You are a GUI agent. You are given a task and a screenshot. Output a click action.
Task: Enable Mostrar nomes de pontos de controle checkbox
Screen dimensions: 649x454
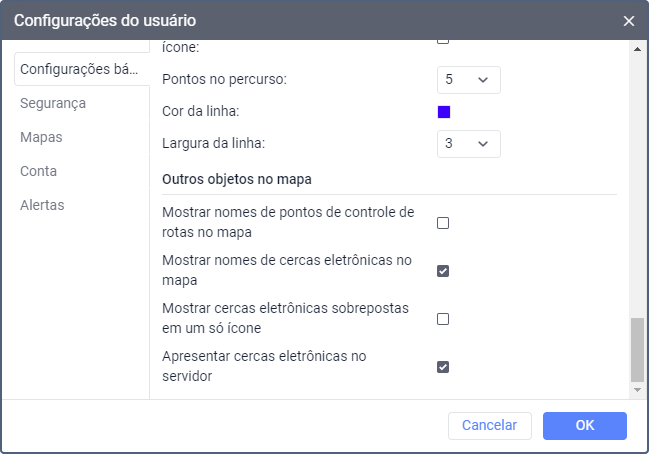pyautogui.click(x=443, y=223)
